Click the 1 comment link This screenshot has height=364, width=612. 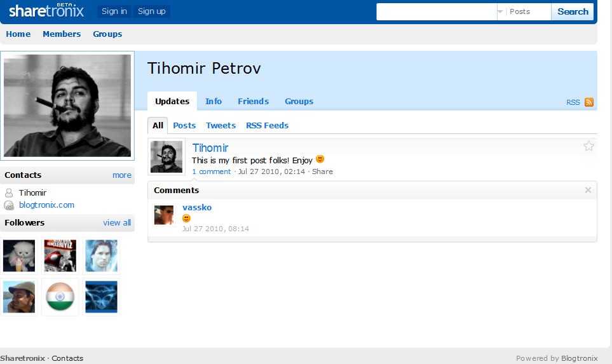tap(212, 172)
